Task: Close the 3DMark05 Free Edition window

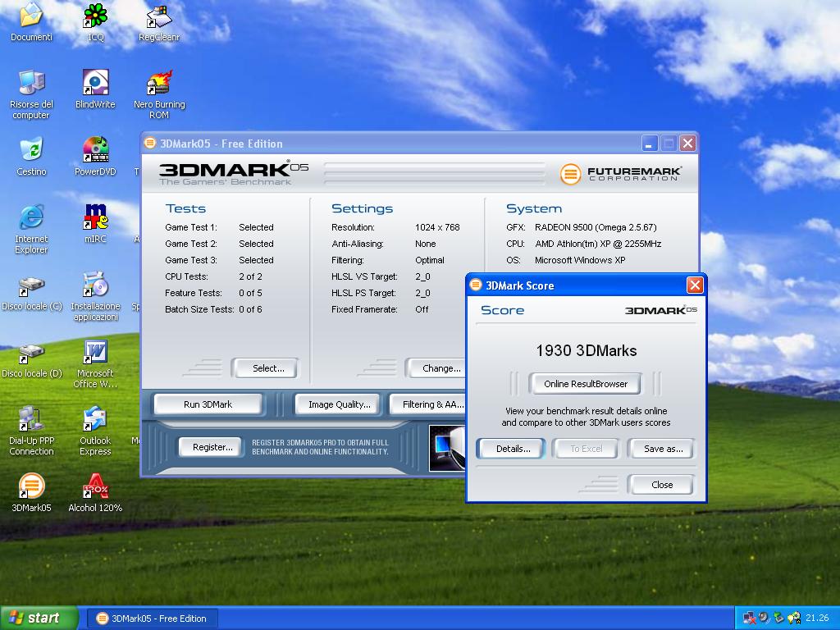Action: [x=688, y=144]
